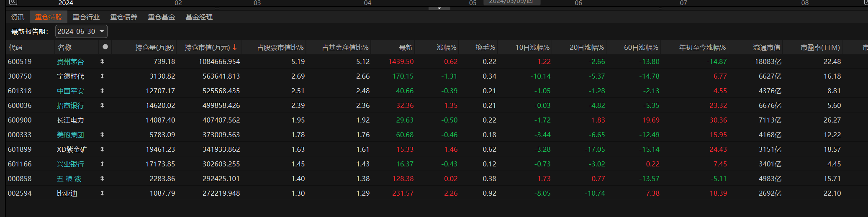The height and width of the screenshot is (217, 868).
Task: Open the 基金经理 tab
Action: (x=199, y=17)
